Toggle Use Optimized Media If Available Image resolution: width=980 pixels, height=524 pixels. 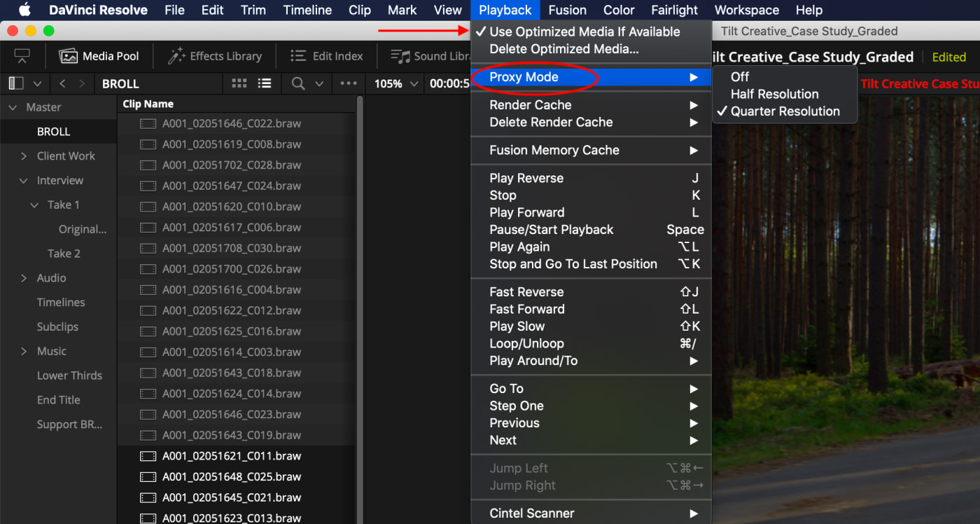[591, 32]
